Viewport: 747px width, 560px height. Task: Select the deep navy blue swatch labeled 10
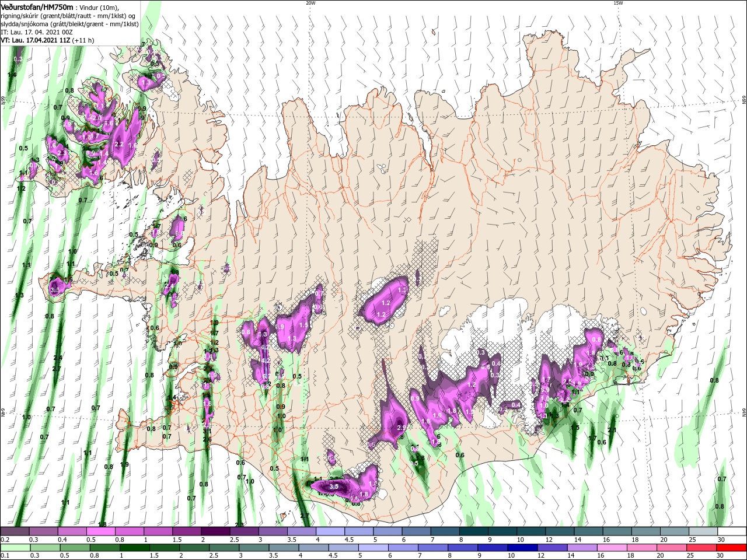[x=522, y=548]
